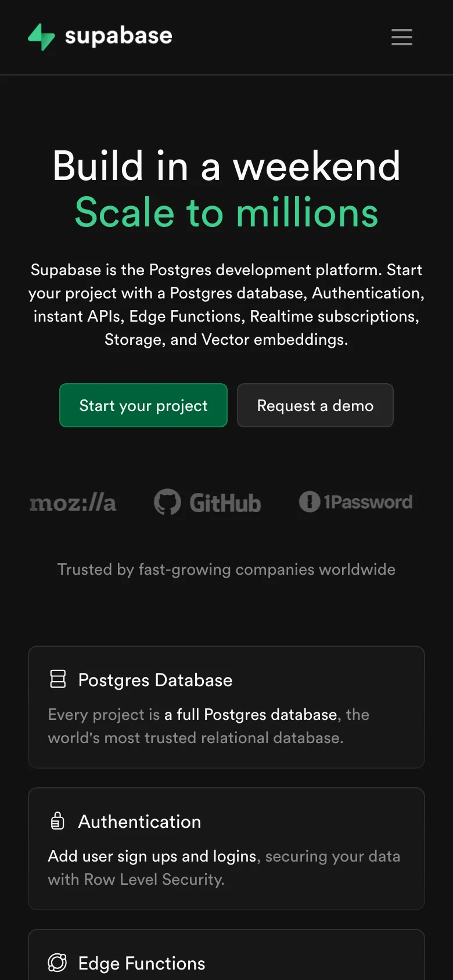Click the green Scale to millions heading
Viewport: 453px width, 980px height.
(x=227, y=212)
